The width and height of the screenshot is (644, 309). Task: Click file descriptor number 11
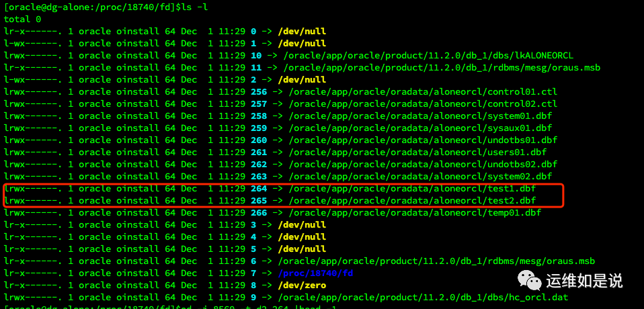pyautogui.click(x=256, y=68)
